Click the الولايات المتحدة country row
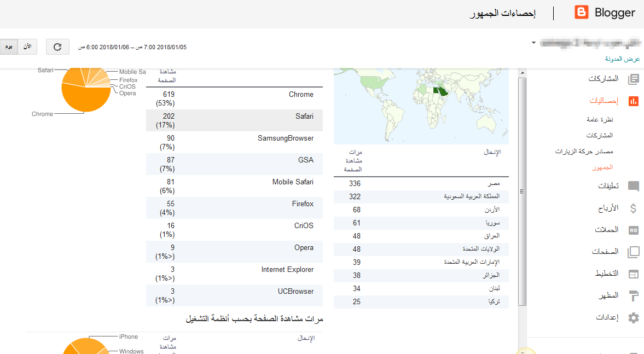The width and height of the screenshot is (644, 354). pos(421,249)
